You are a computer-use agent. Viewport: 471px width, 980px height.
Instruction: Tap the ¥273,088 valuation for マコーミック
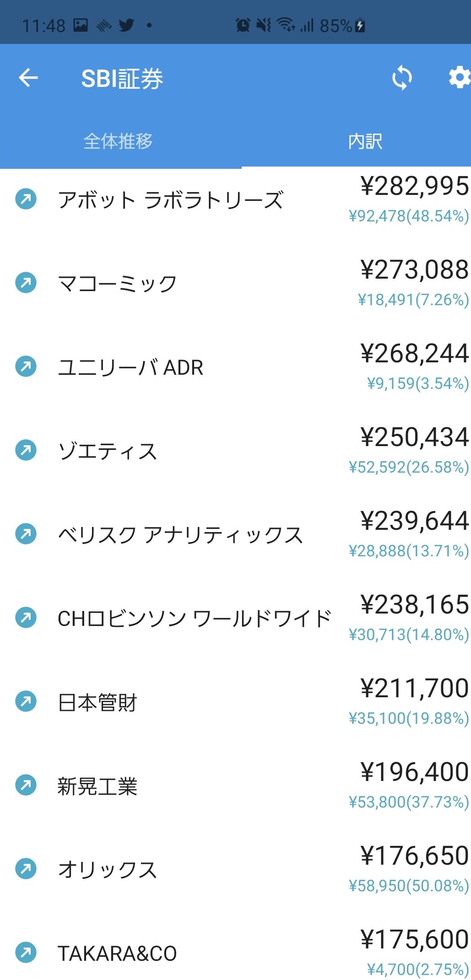(x=415, y=270)
